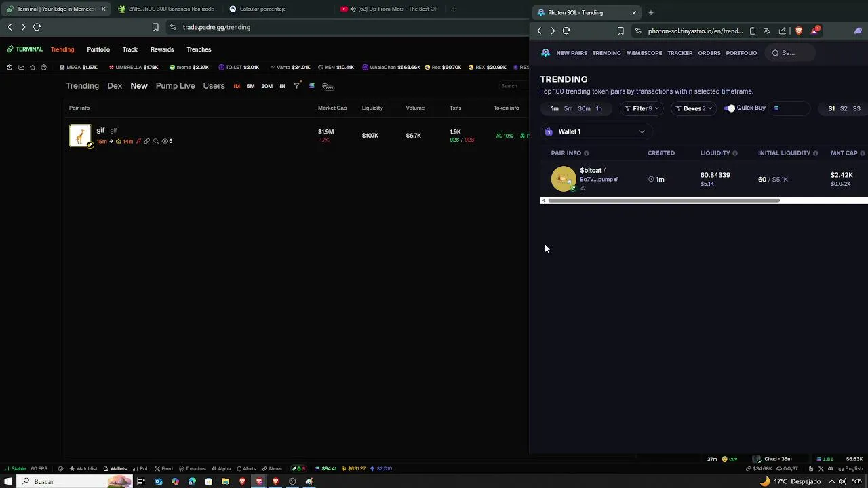Bookmark the trade.padre.gg page

pos(155,27)
